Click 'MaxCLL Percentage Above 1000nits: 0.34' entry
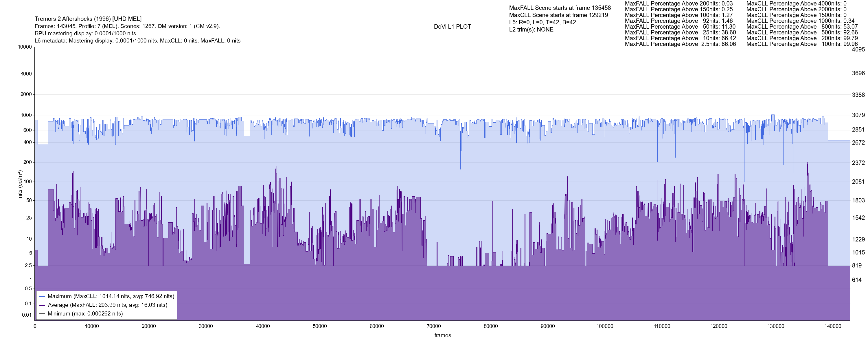The height and width of the screenshot is (347, 868). point(800,21)
